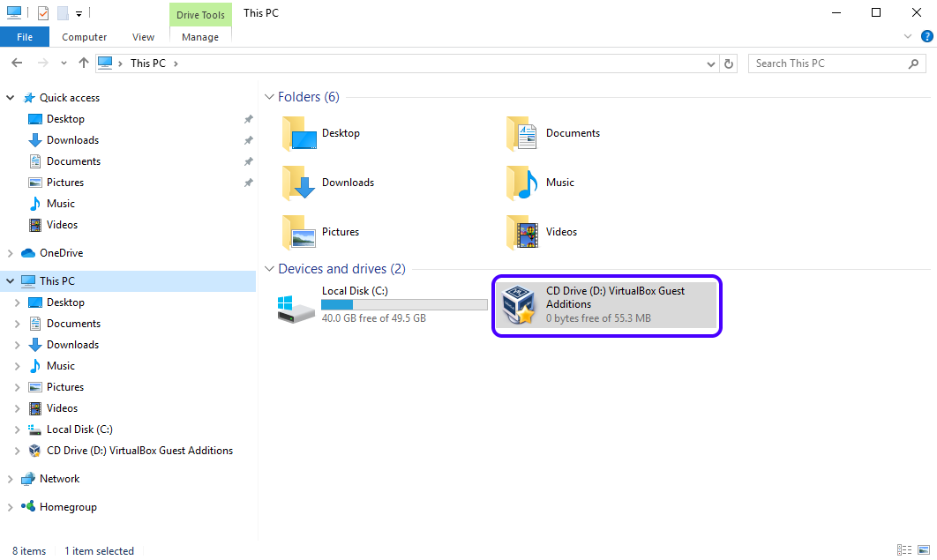Click the Properties quick access toolbar icon
Image resolution: width=937 pixels, height=560 pixels.
click(x=43, y=12)
